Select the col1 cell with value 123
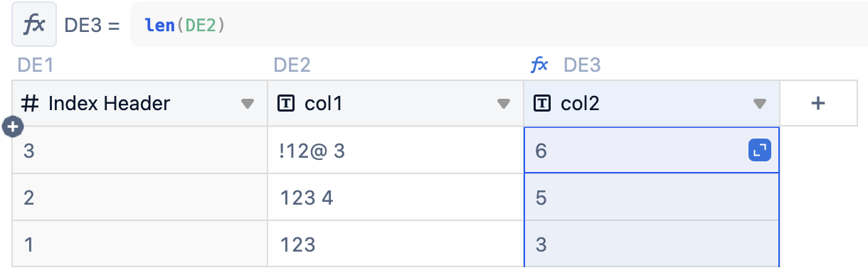868x280 pixels. pos(396,244)
